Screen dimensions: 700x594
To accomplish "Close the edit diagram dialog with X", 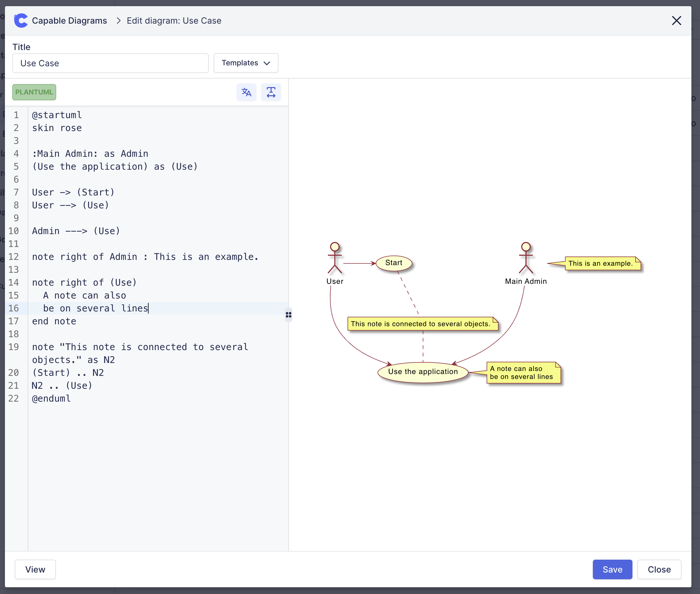I will click(x=676, y=21).
